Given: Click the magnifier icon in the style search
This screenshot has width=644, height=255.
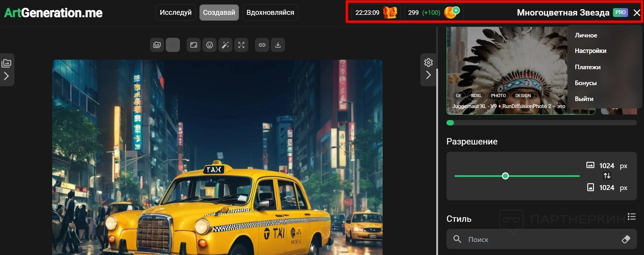Looking at the screenshot, I should click(x=457, y=239).
